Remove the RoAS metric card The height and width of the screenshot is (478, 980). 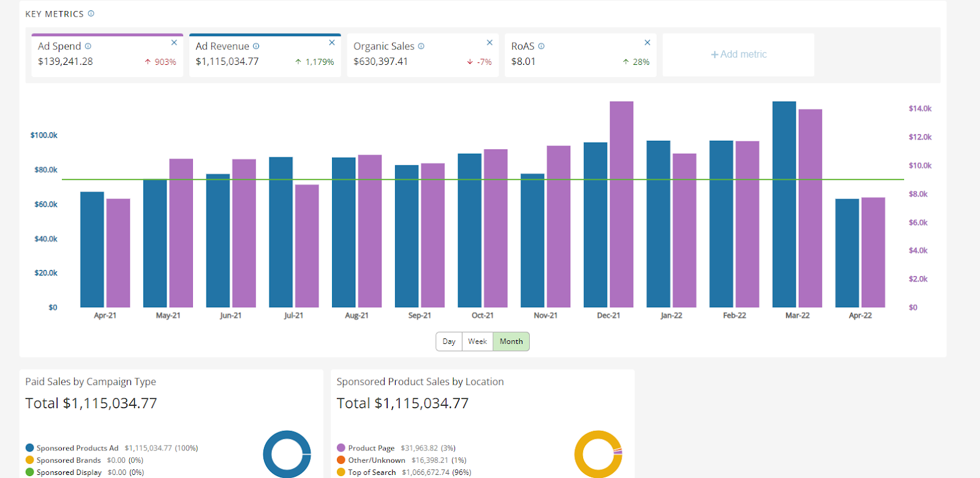647,42
